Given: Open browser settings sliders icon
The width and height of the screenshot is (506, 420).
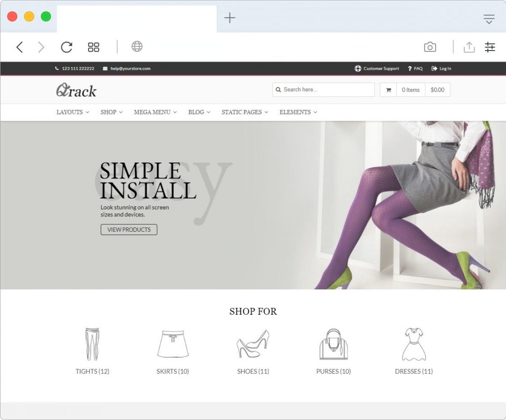Looking at the screenshot, I should click(x=490, y=47).
